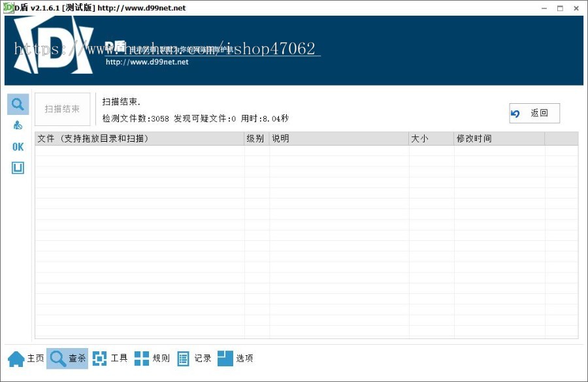The height and width of the screenshot is (382, 588).
Task: Sort by 级别 column header
Action: [257, 138]
